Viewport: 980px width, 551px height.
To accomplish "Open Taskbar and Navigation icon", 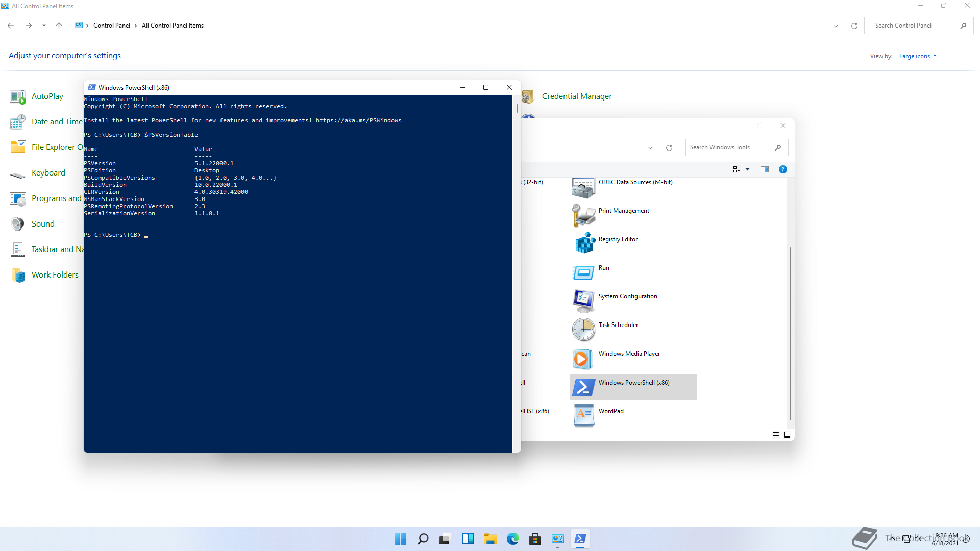I will 18,249.
